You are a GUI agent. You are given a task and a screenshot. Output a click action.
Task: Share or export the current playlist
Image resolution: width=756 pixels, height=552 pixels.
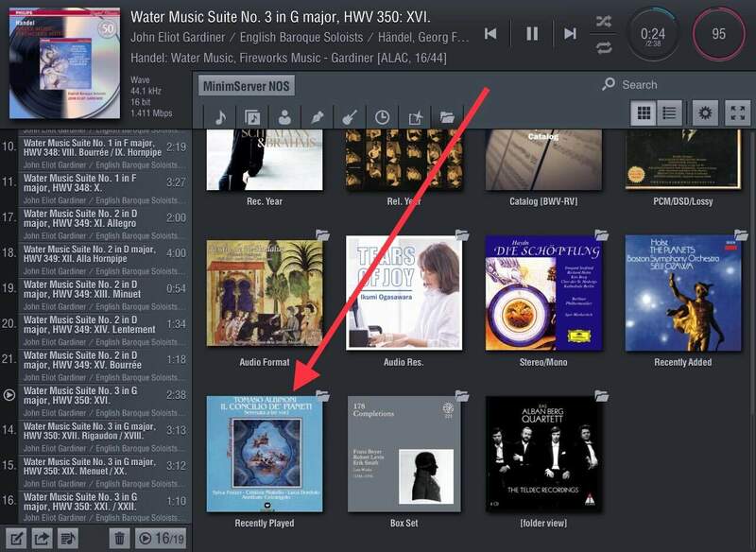[x=42, y=538]
